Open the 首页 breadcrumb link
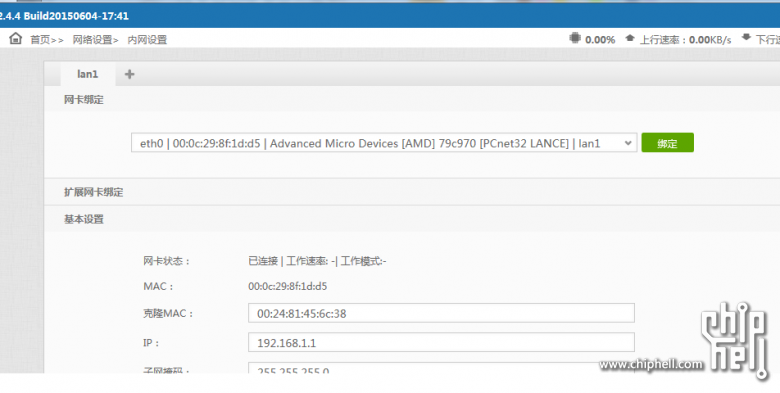This screenshot has width=780, height=393. point(40,40)
